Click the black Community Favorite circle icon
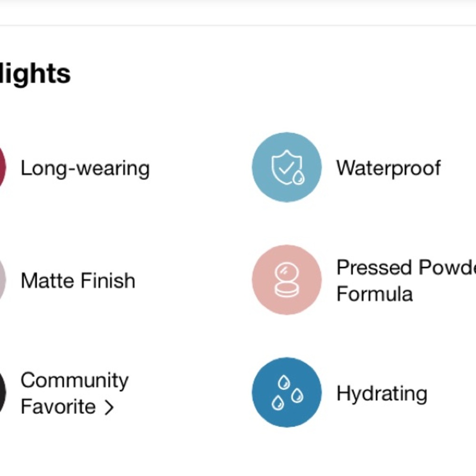Image resolution: width=476 pixels, height=476 pixels. point(2,392)
